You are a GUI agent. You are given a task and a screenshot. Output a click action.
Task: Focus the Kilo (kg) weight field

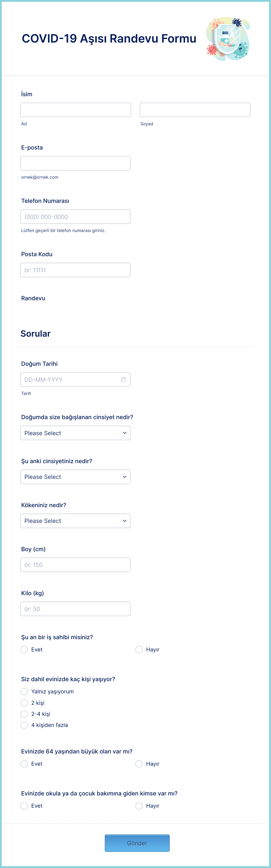click(x=75, y=609)
